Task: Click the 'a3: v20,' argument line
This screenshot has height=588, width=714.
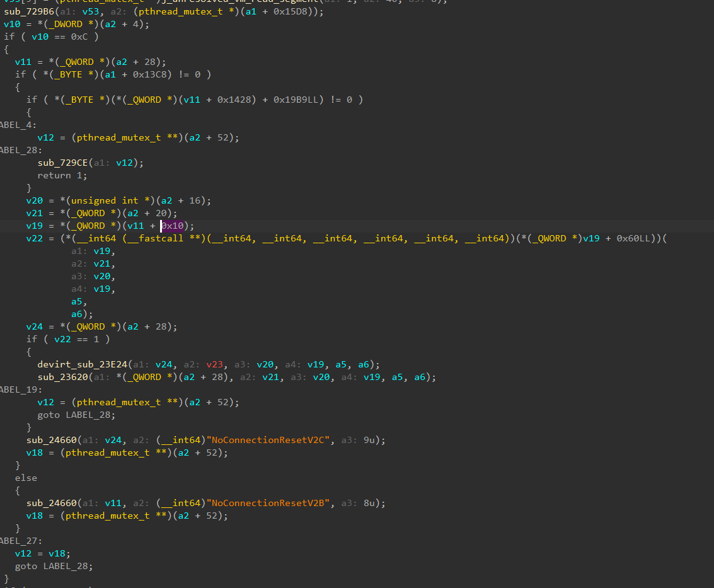Action: [x=93, y=277]
